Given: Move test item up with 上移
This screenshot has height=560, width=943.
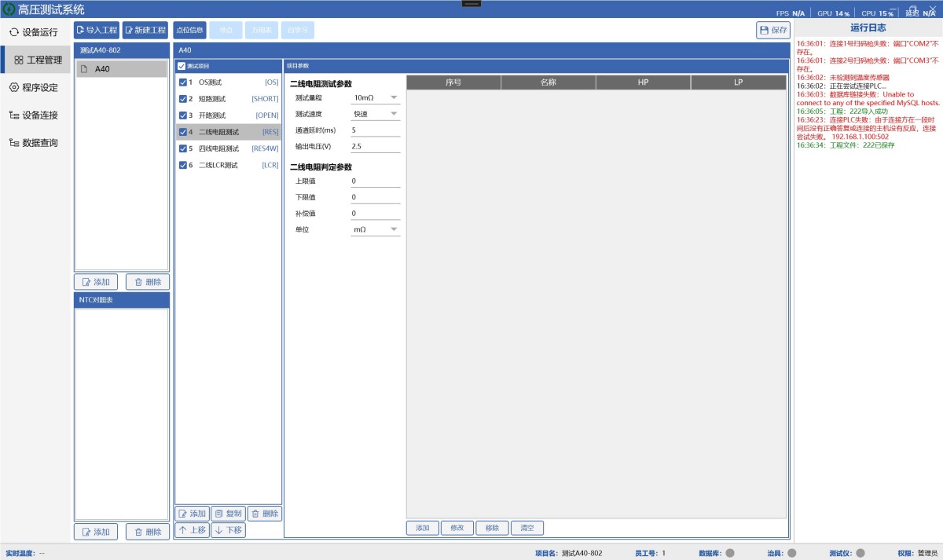Looking at the screenshot, I should click(x=192, y=530).
